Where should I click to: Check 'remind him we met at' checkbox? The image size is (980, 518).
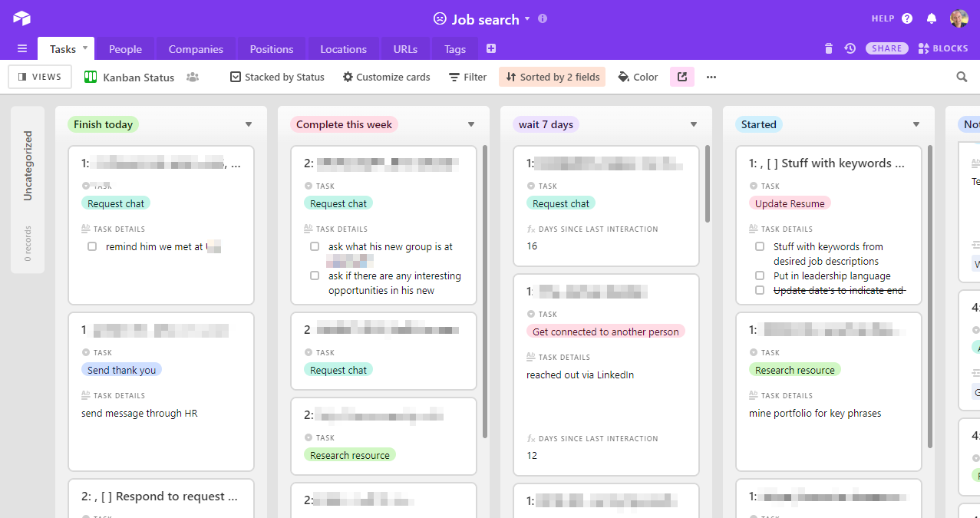92,246
